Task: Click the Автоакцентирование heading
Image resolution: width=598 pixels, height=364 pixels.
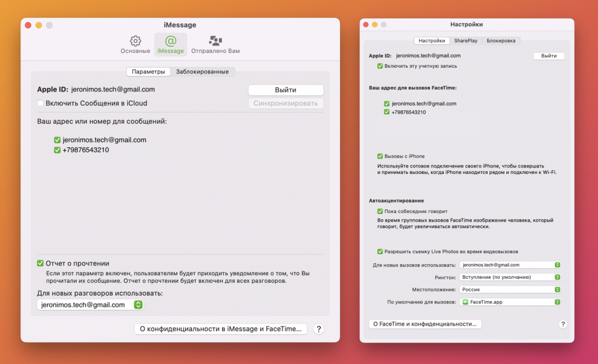Action: click(x=397, y=201)
